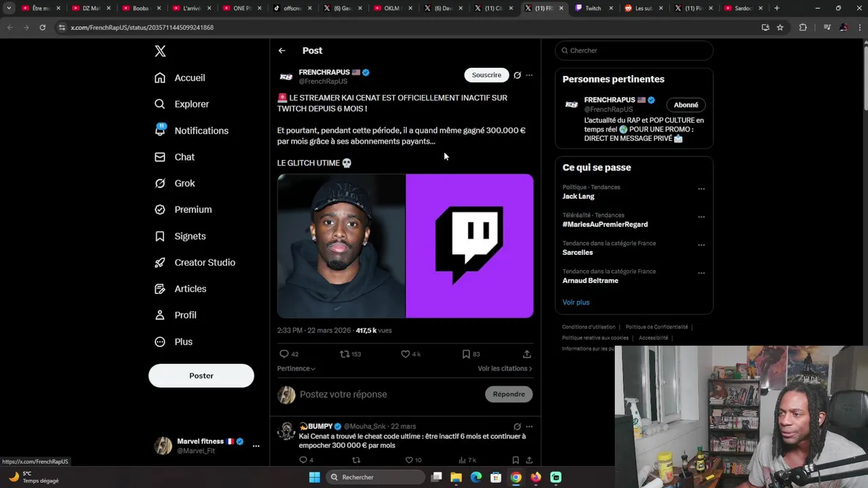The height and width of the screenshot is (488, 868).
Task: Click the Grok icon beside Souscrire
Action: pos(517,75)
